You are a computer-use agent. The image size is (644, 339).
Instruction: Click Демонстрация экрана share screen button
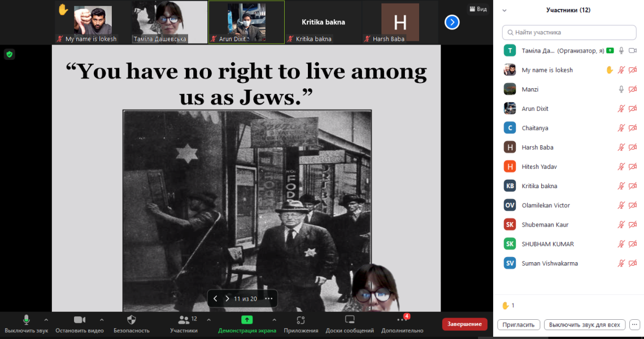247,324
